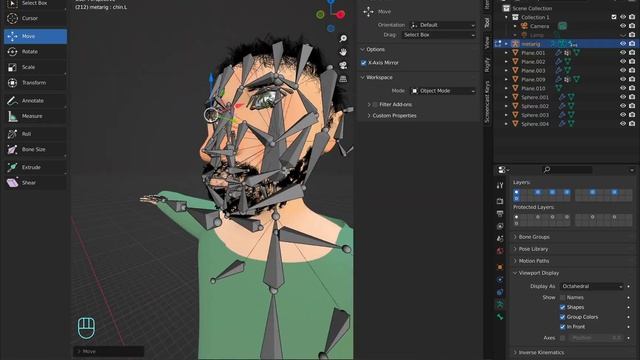
Task: Switch perspective/orthographic view grid icon
Action: click(x=343, y=79)
